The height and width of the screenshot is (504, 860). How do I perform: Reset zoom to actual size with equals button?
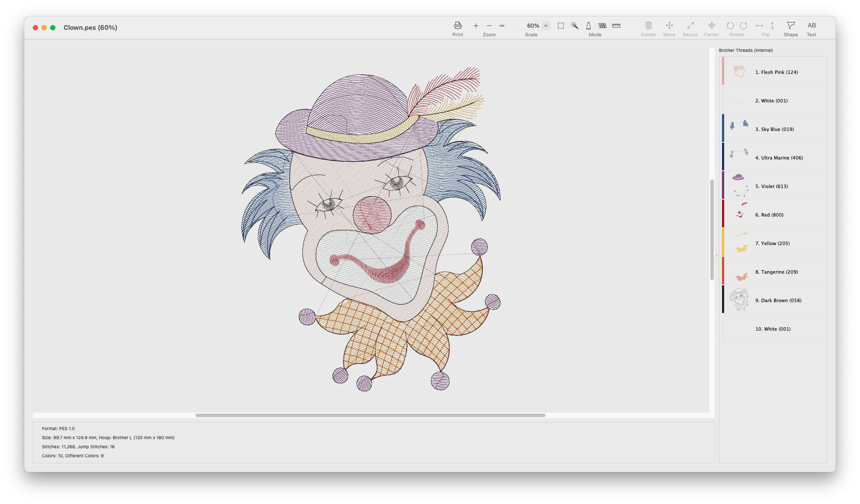tap(502, 26)
